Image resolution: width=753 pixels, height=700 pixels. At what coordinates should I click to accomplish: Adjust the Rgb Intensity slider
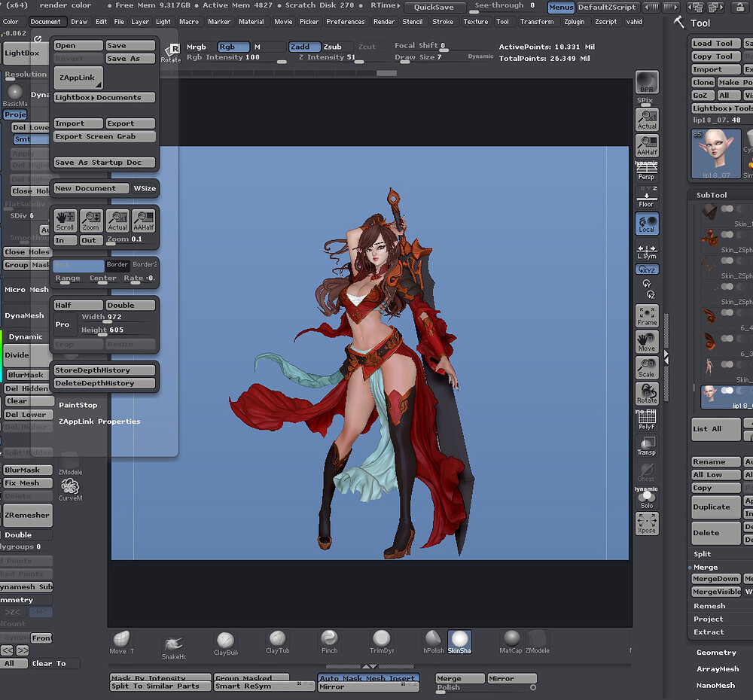pos(236,58)
